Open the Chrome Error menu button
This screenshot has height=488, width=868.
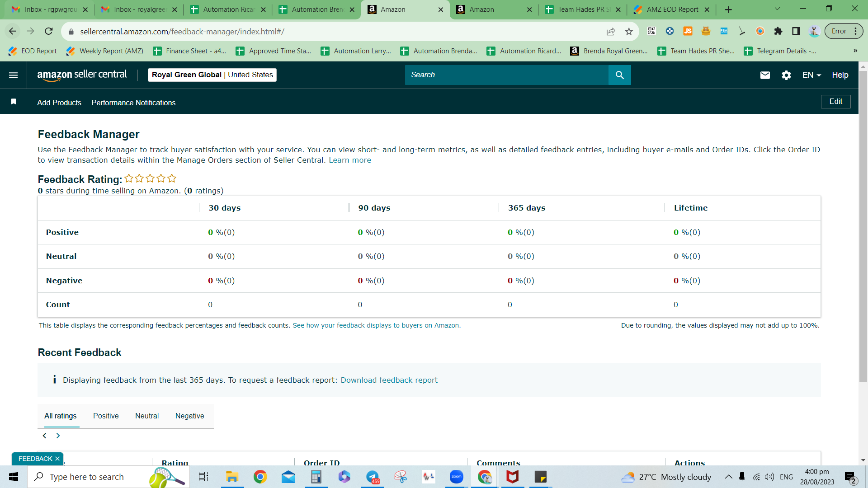844,31
